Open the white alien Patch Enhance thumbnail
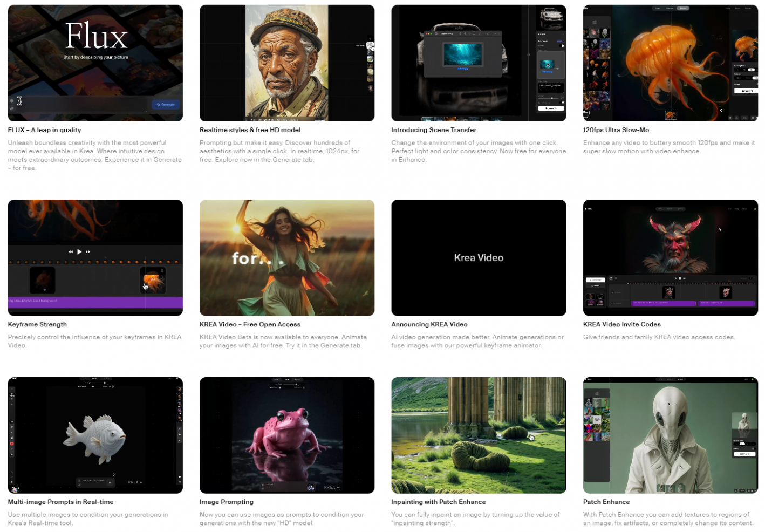This screenshot has width=765, height=532. pyautogui.click(x=671, y=435)
